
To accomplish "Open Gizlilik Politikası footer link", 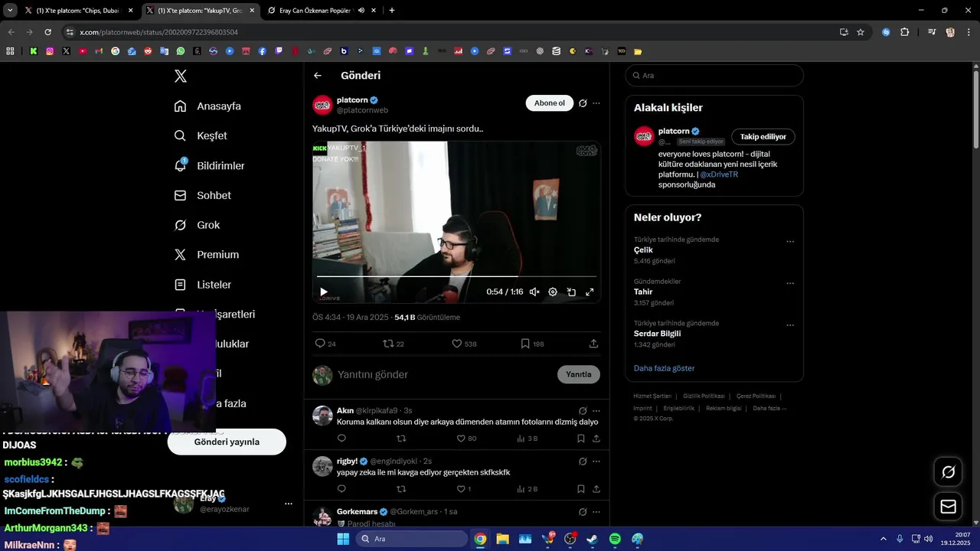I will 704,396.
